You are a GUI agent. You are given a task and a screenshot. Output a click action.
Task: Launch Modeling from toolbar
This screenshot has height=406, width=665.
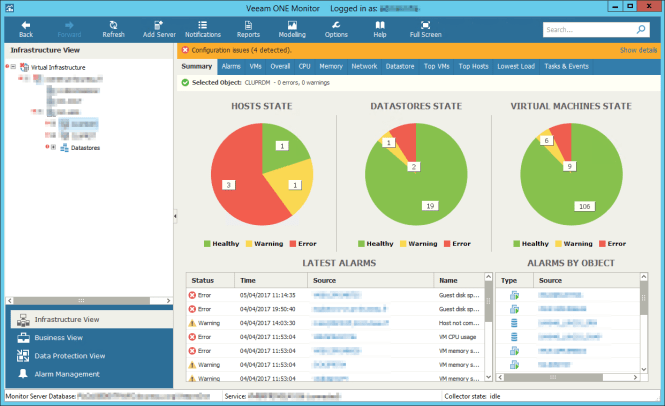(292, 29)
